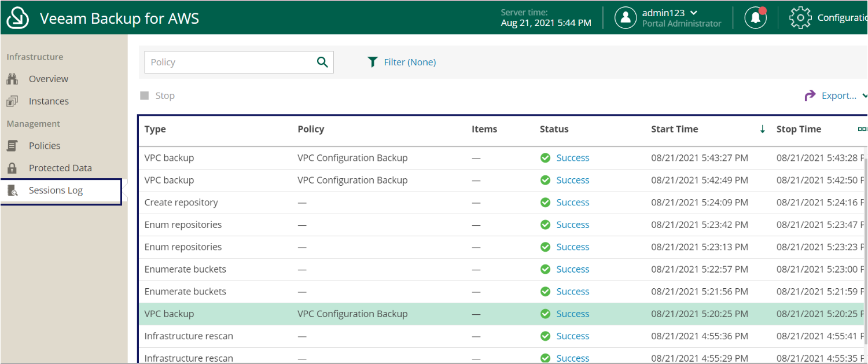Click the green check icon for the 5:23:13 PM session
Image resolution: width=868 pixels, height=364 pixels.
click(545, 247)
